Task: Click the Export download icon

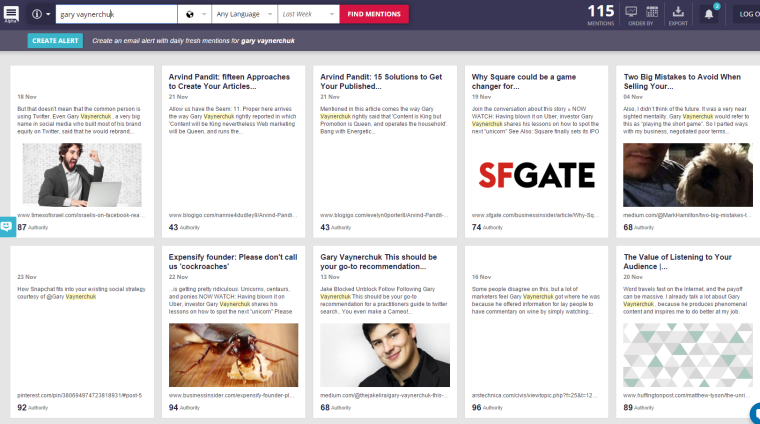Action: pos(678,15)
